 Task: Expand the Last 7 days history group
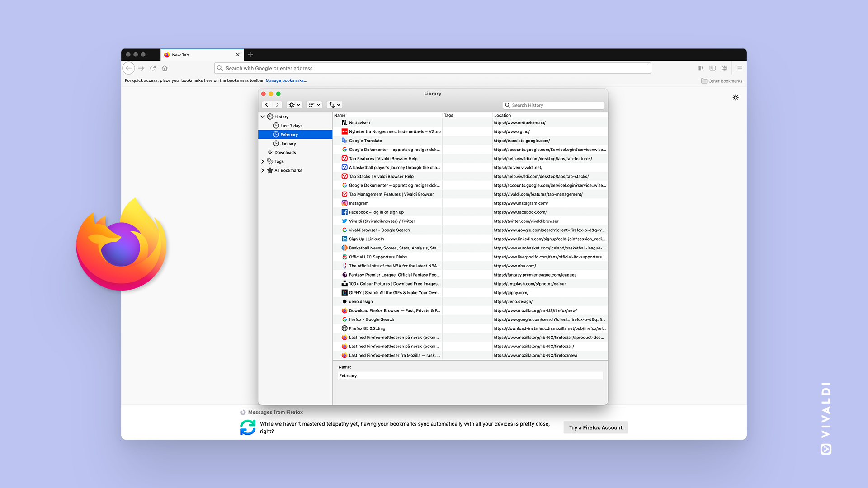pyautogui.click(x=290, y=125)
